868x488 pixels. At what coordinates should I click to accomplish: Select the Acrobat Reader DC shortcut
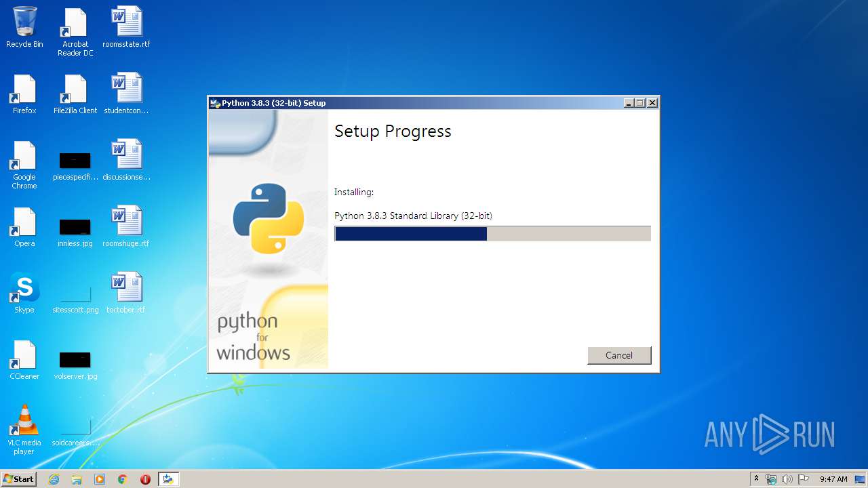[x=75, y=32]
